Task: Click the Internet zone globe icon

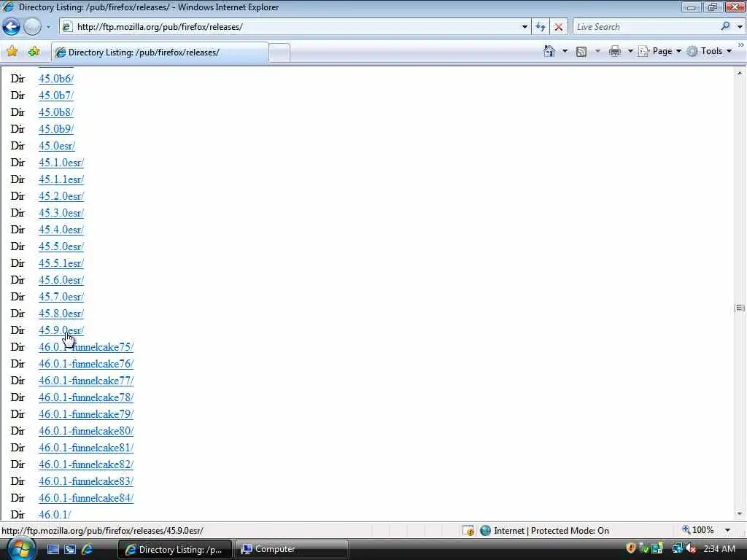Action: click(x=485, y=530)
